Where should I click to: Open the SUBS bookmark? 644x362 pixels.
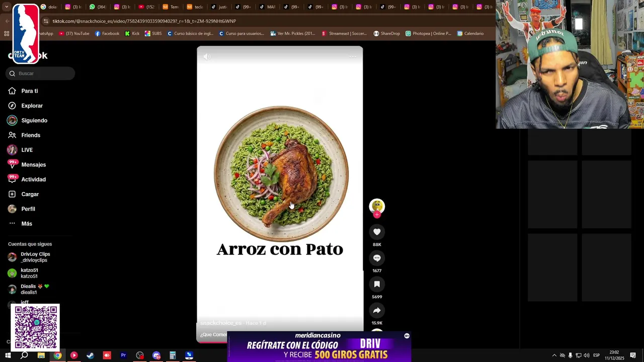click(153, 34)
